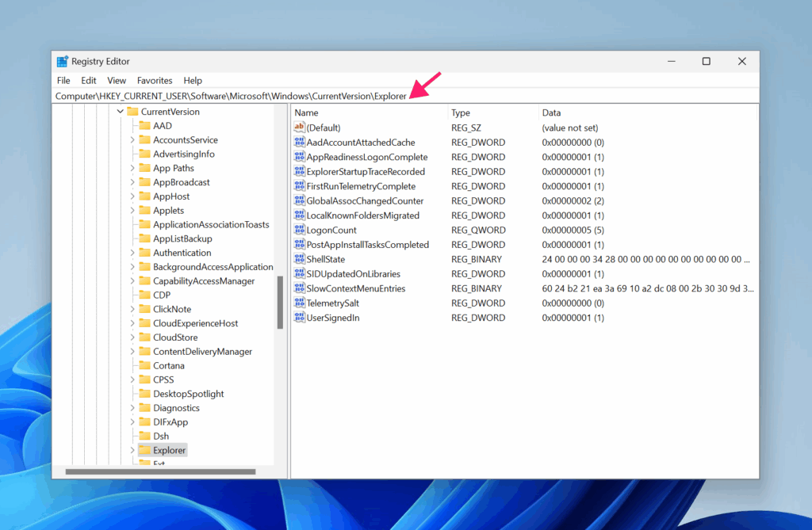Click the SlowContextMenuEntries data starting 60 24
Image resolution: width=812 pixels, height=530 pixels.
coord(648,288)
